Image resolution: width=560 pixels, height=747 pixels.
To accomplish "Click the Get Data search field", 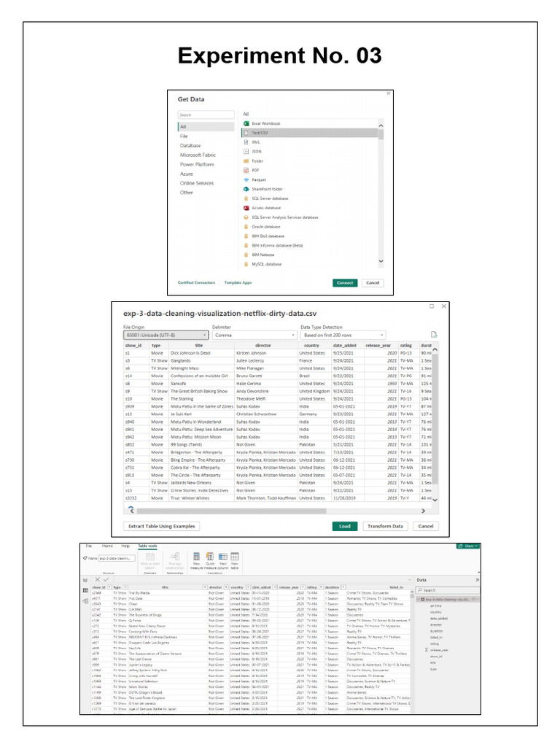I will tap(206, 115).
